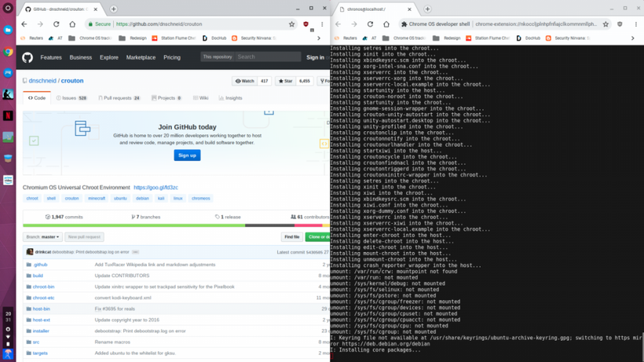The image size is (644, 362).
Task: Open the launcher circle in shelf
Action: pos(8,9)
